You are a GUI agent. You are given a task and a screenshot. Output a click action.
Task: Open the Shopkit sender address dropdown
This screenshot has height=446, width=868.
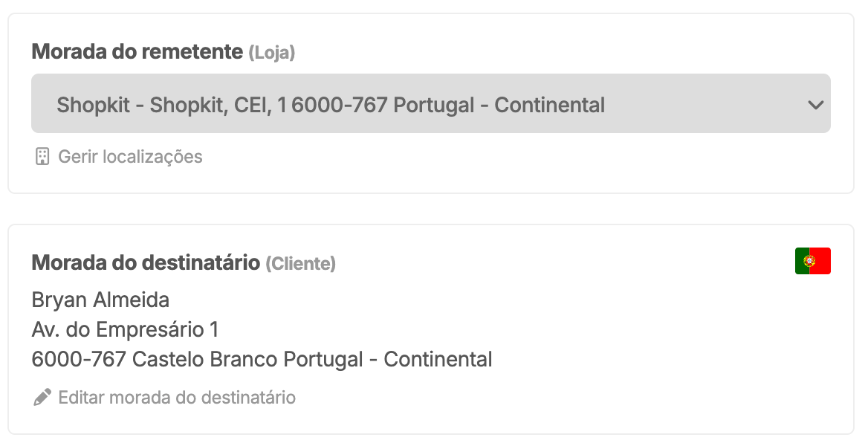coord(430,104)
